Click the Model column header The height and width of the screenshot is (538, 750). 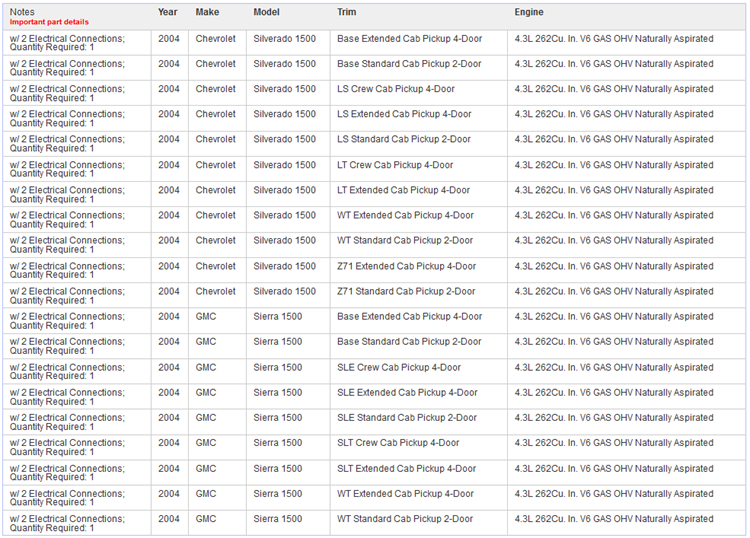(267, 12)
